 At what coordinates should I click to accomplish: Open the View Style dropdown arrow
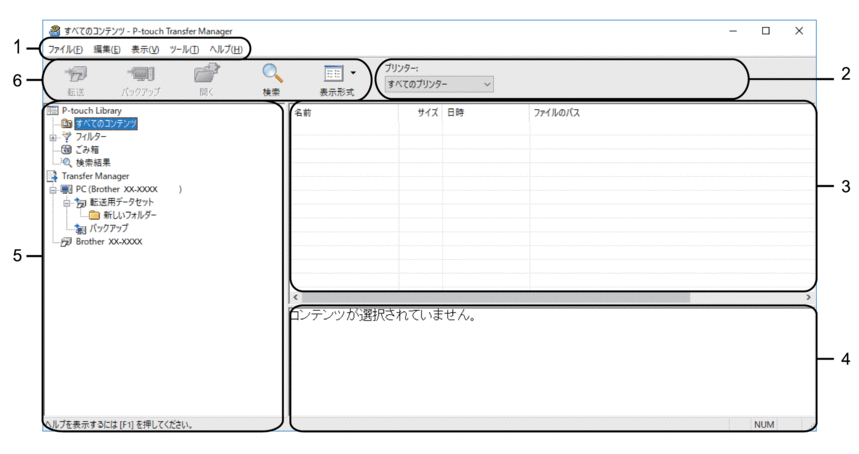coord(353,73)
